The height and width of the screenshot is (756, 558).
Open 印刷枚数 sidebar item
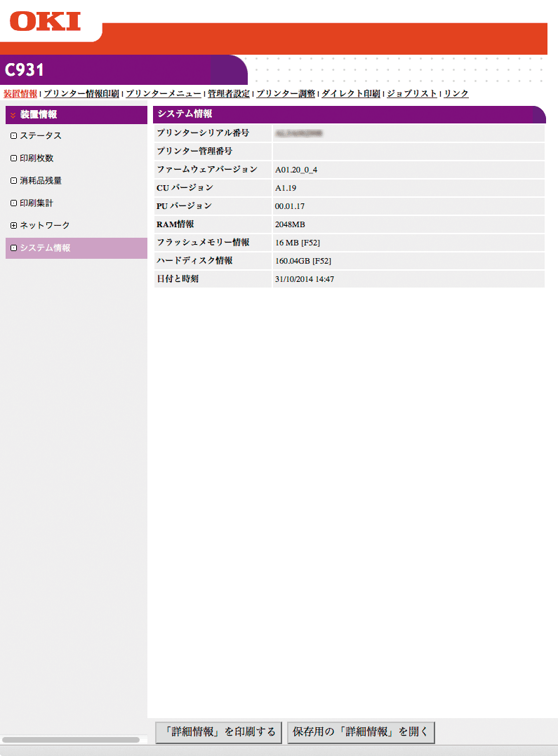pyautogui.click(x=36, y=158)
